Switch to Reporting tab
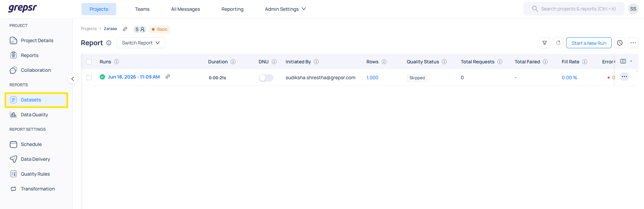 (232, 9)
